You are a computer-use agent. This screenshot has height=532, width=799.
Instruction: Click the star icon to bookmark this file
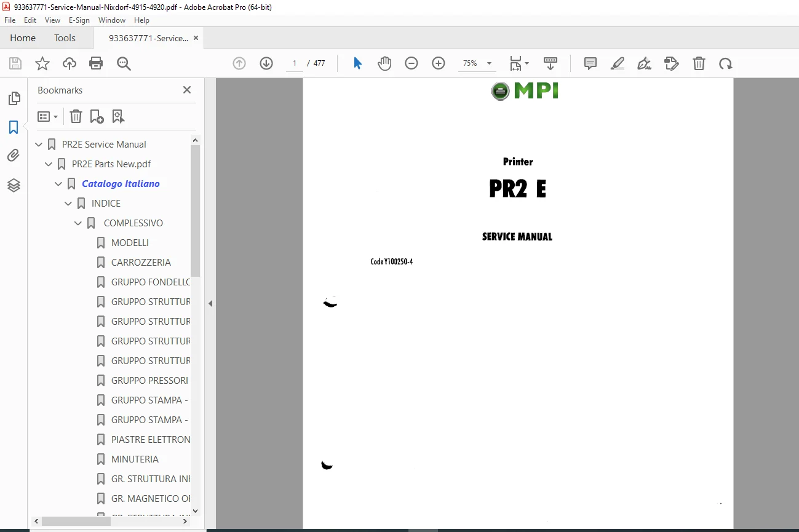42,63
